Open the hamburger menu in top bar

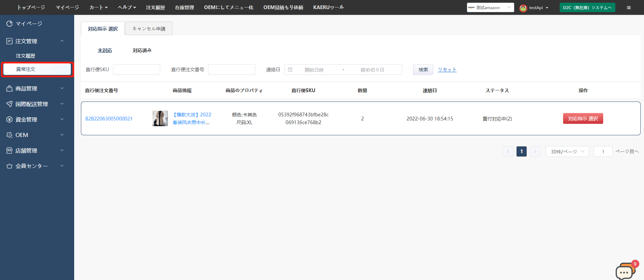pos(629,7)
